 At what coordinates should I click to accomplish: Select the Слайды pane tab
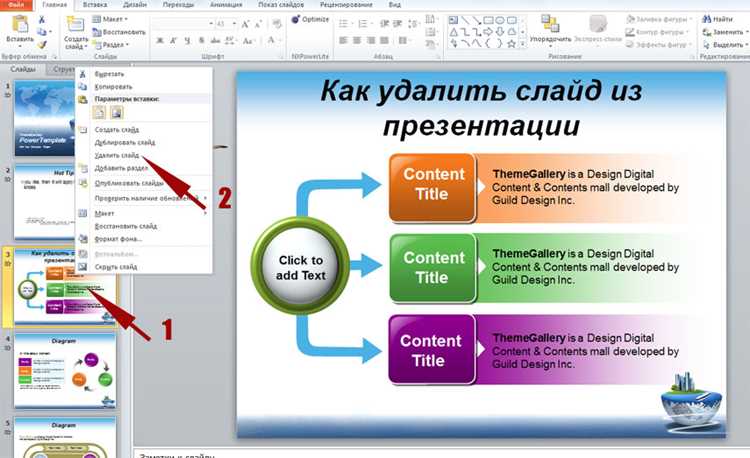tap(23, 69)
